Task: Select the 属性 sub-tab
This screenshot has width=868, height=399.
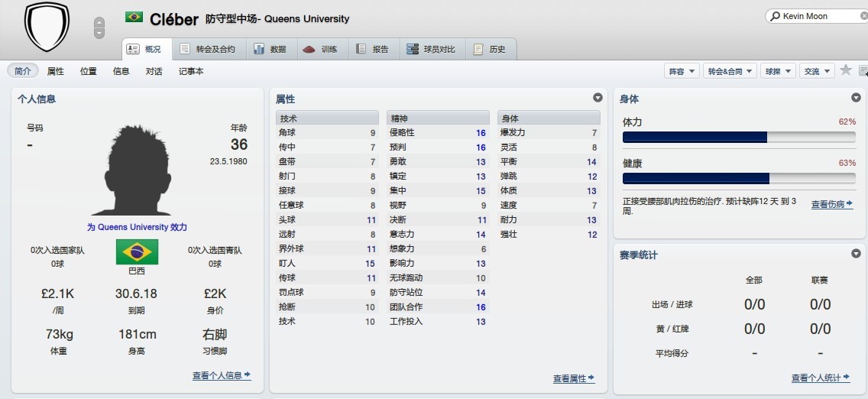Action: (55, 71)
